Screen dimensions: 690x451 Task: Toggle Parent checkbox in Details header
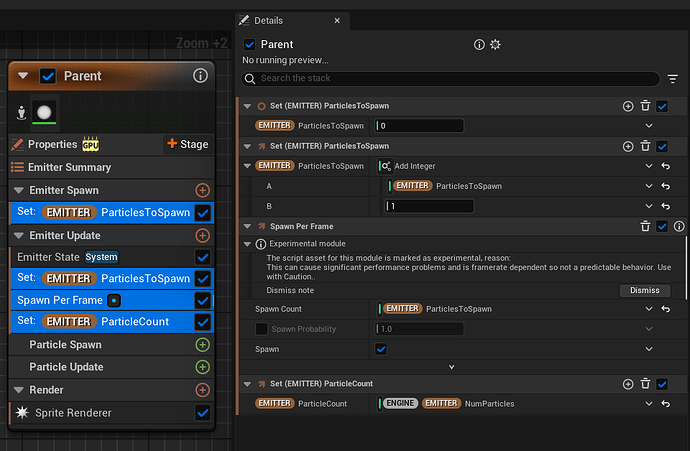(250, 44)
